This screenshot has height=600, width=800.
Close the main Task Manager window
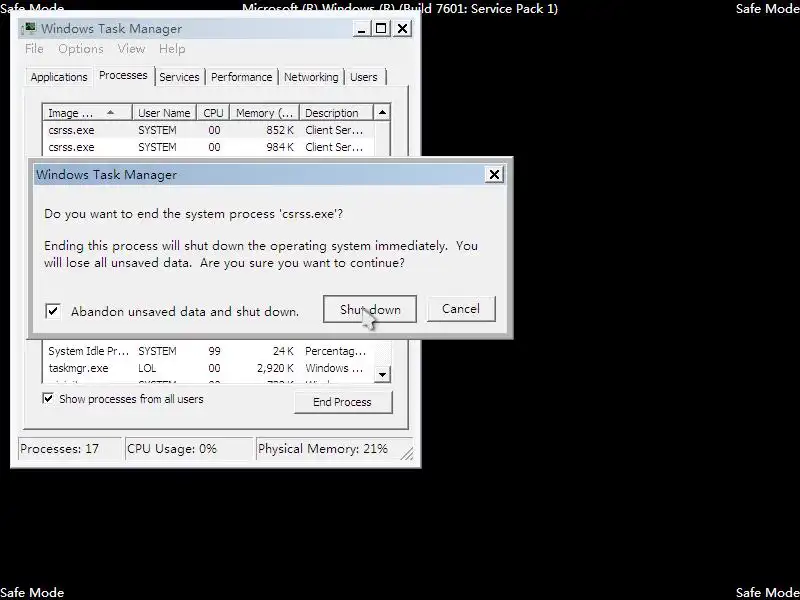tap(403, 29)
